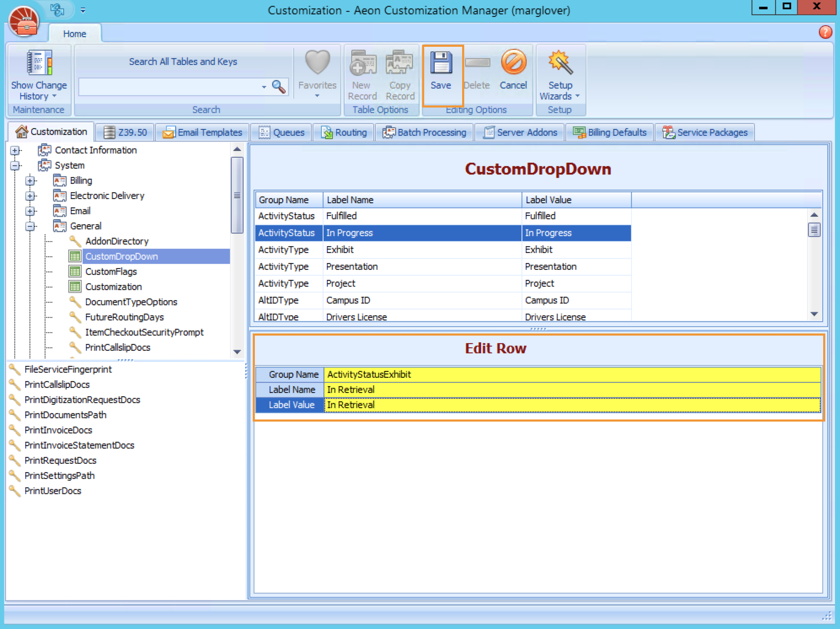Viewport: 840px width, 629px height.
Task: Click the red help question mark icon
Action: click(825, 32)
